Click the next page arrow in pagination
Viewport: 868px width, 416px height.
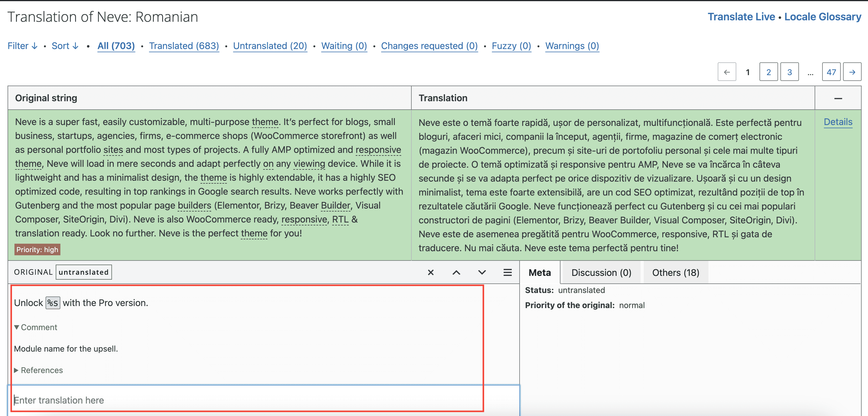(852, 72)
